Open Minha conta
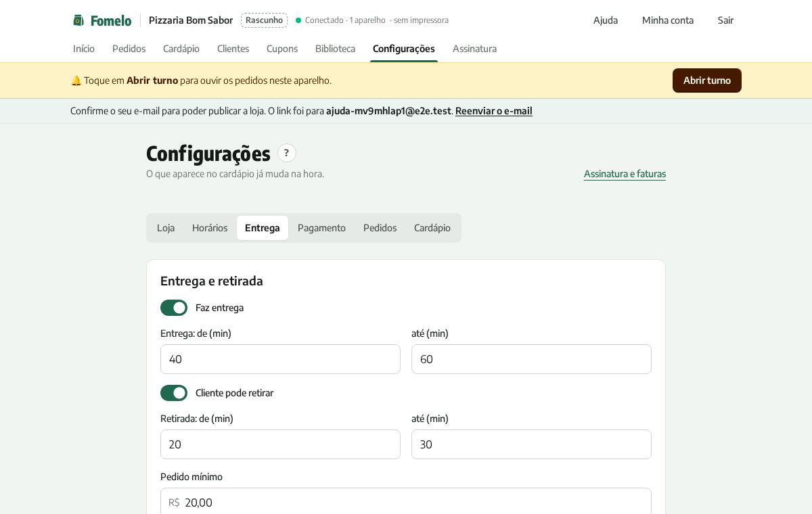This screenshot has height=514, width=812. 668,20
